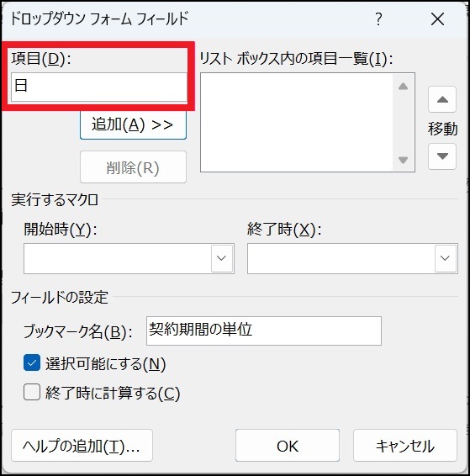470x476 pixels.
Task: Click the 項目 input field containing 日
Action: pos(99,87)
